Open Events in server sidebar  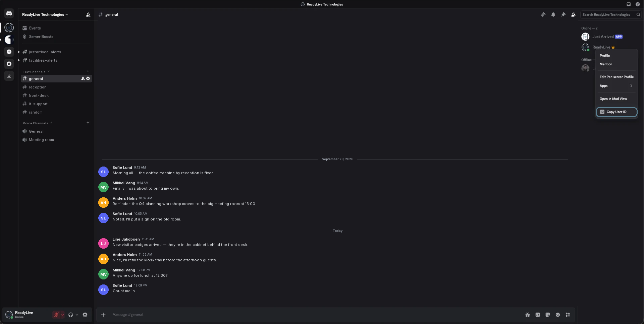pos(56,28)
